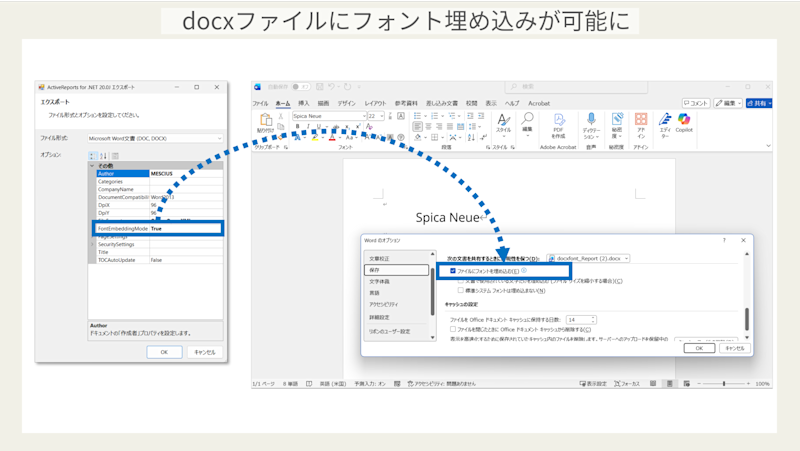Click the Dictation microphone icon
Image resolution: width=800 pixels, height=451 pixels.
point(591,119)
